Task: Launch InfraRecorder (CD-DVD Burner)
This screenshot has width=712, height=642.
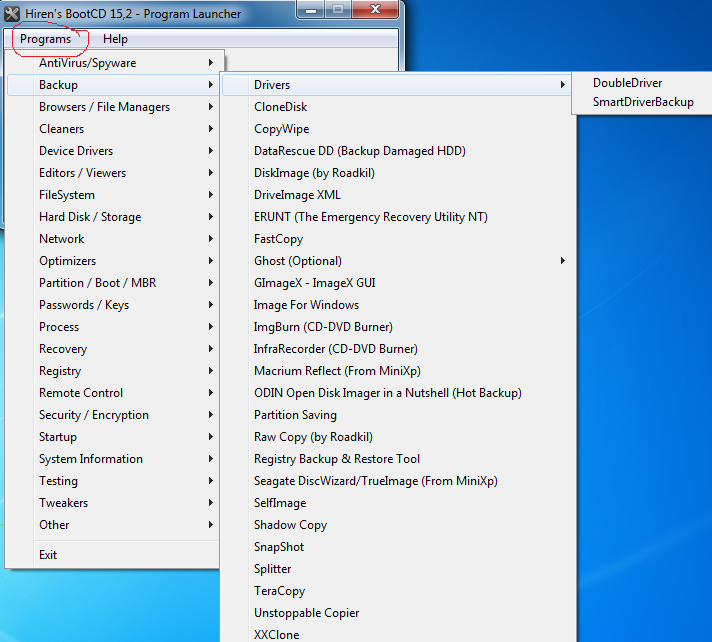Action: coord(397,349)
